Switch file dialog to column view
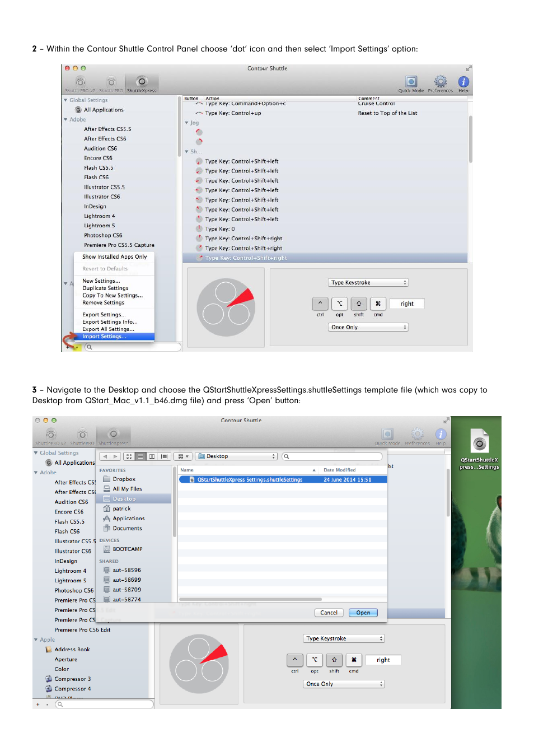The height and width of the screenshot is (756, 534). tap(152, 456)
